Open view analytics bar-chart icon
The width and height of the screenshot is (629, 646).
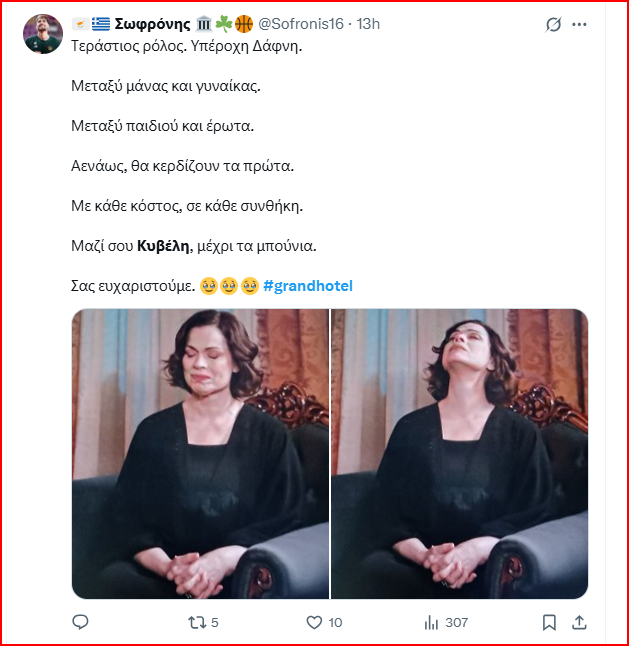(x=431, y=622)
